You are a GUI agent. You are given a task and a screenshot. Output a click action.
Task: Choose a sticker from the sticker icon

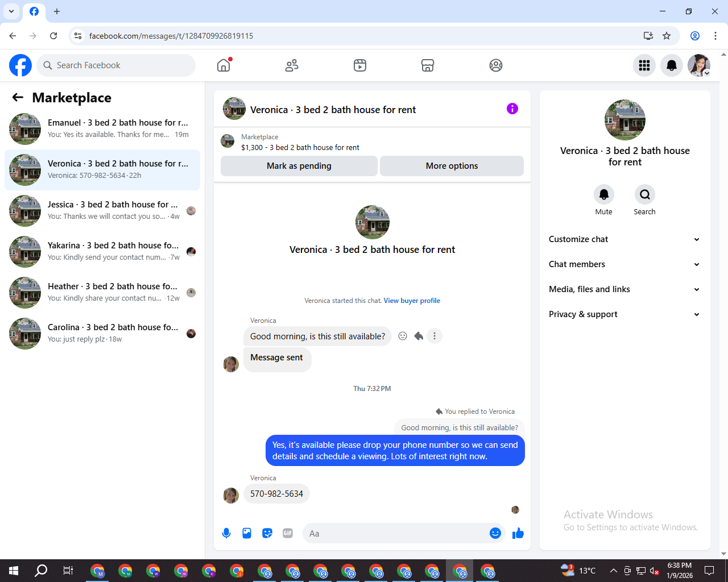(x=267, y=533)
